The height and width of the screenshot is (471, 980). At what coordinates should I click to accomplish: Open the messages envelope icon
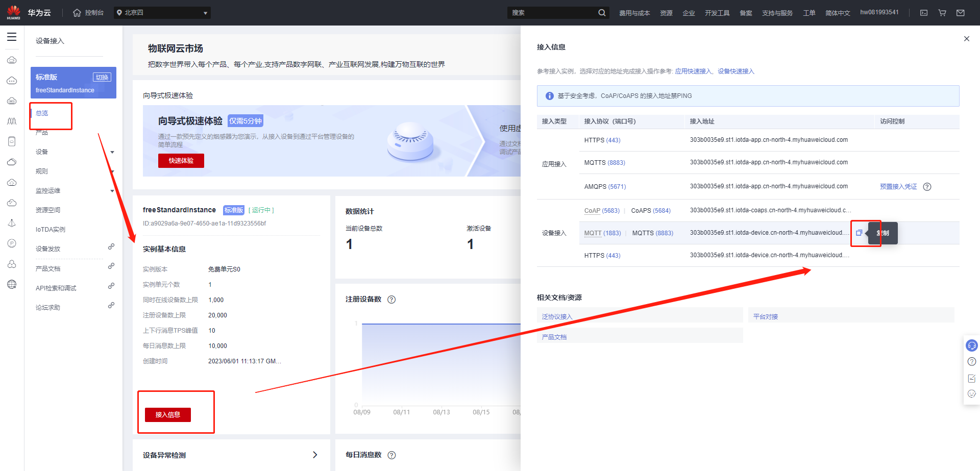click(x=961, y=13)
